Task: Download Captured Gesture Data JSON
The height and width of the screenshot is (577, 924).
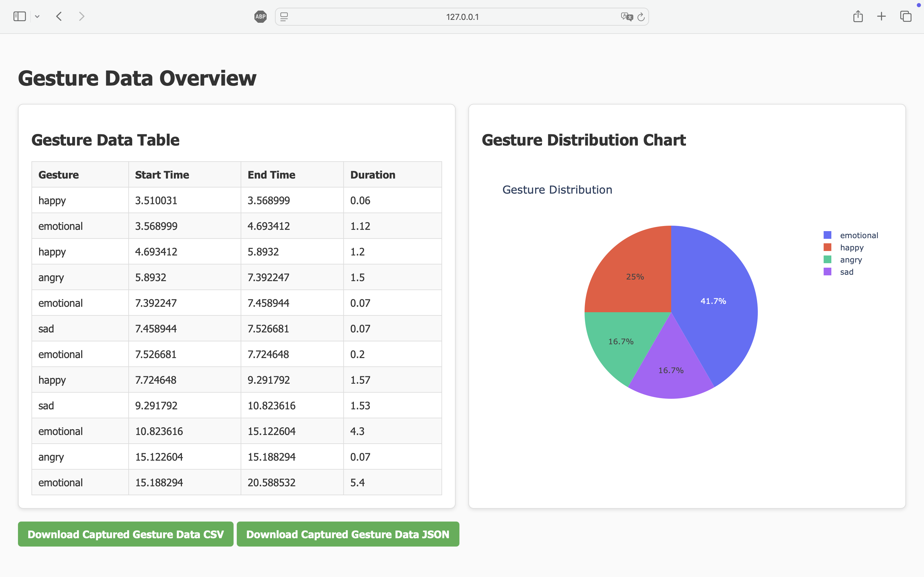Action: click(x=348, y=534)
